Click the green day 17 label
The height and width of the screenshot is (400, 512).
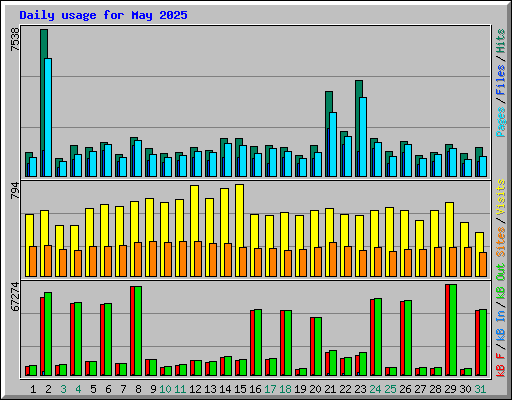[x=270, y=389]
